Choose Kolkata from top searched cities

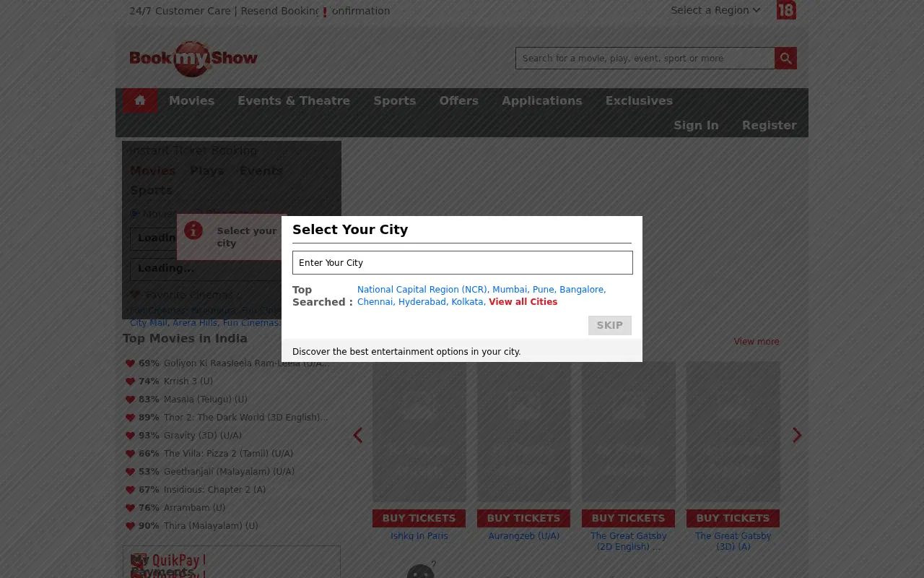[x=468, y=302]
